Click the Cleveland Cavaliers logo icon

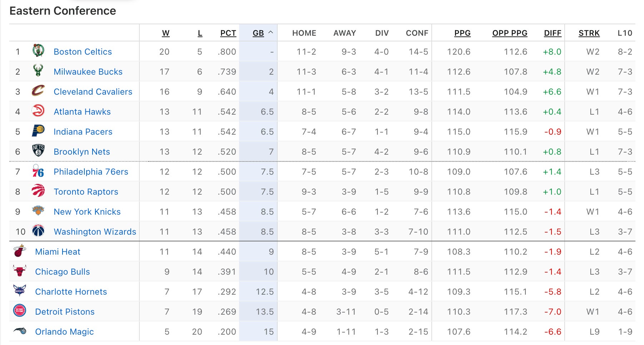tap(38, 91)
